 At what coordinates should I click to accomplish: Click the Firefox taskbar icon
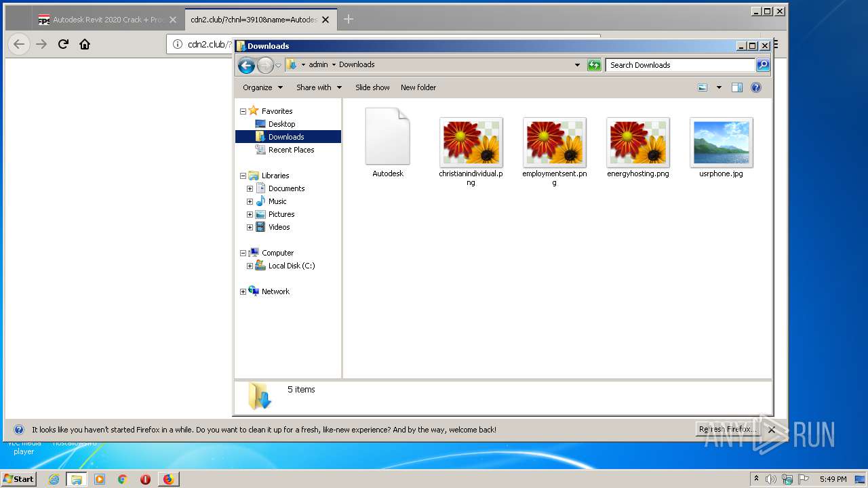coord(168,479)
